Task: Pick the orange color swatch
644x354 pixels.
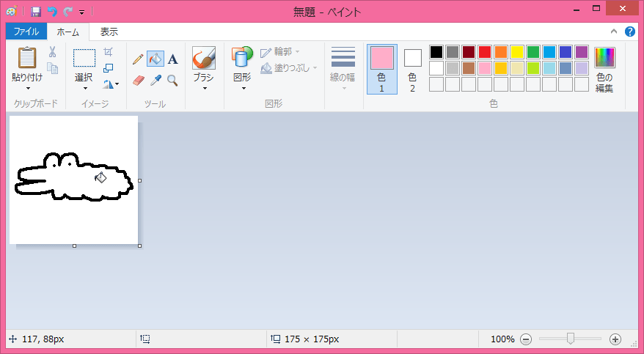Action: coord(501,52)
